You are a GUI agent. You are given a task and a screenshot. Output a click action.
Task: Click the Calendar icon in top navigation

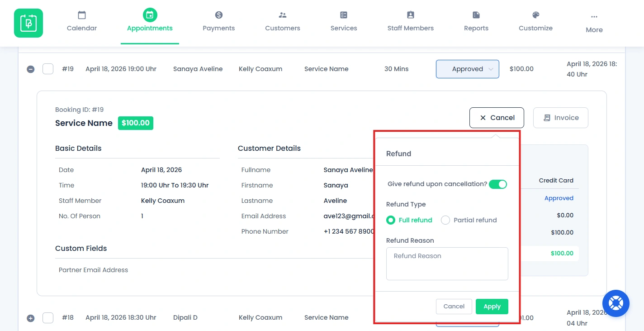tap(82, 15)
